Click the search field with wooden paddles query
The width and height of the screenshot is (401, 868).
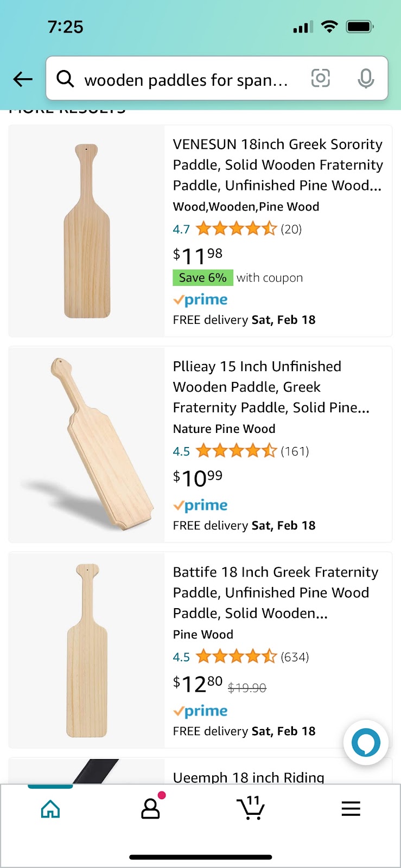coord(186,80)
